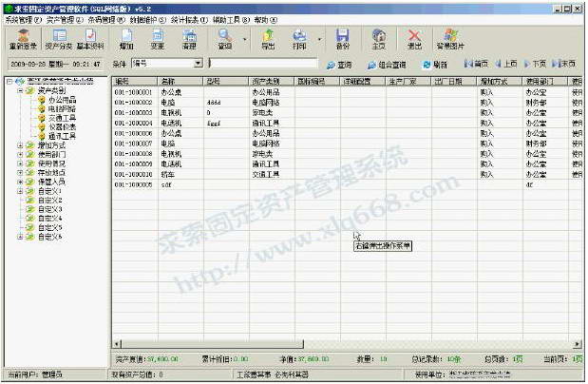Open the 帮助 menu
The width and height of the screenshot is (588, 384).
265,20
